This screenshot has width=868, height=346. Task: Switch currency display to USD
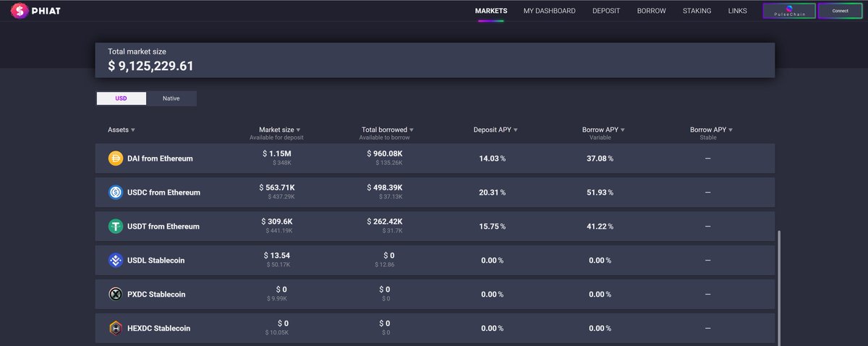[x=121, y=98]
